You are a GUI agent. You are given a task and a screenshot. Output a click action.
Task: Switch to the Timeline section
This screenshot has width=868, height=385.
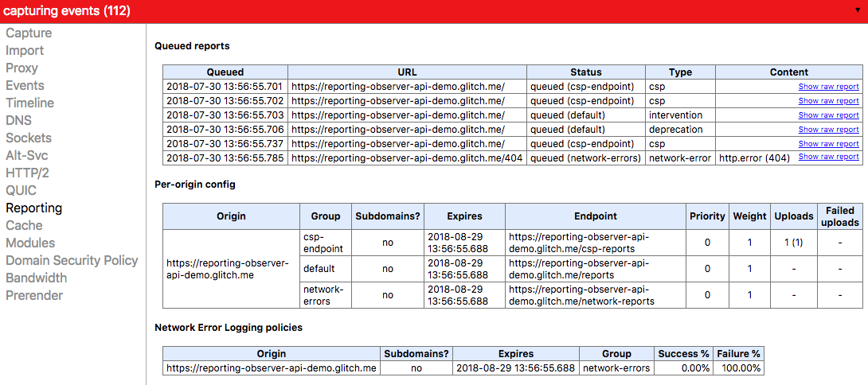coord(29,103)
